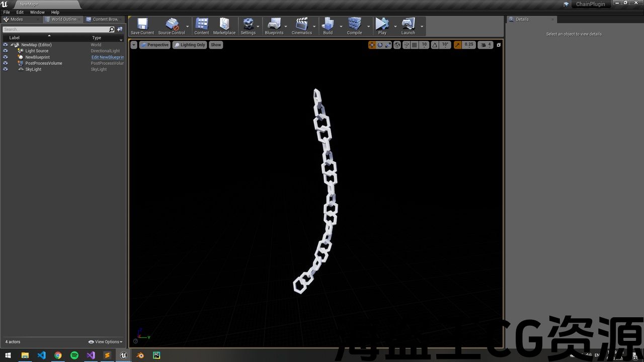Click the Source Control icon

(172, 26)
